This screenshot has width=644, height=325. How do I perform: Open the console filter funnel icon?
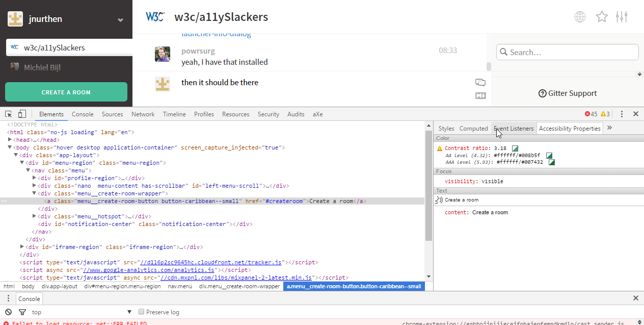tap(22, 312)
